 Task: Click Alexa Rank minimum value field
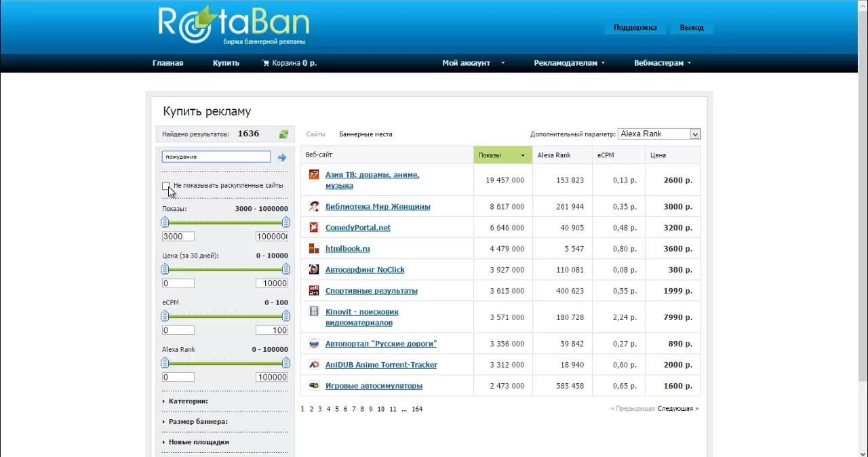coord(178,377)
